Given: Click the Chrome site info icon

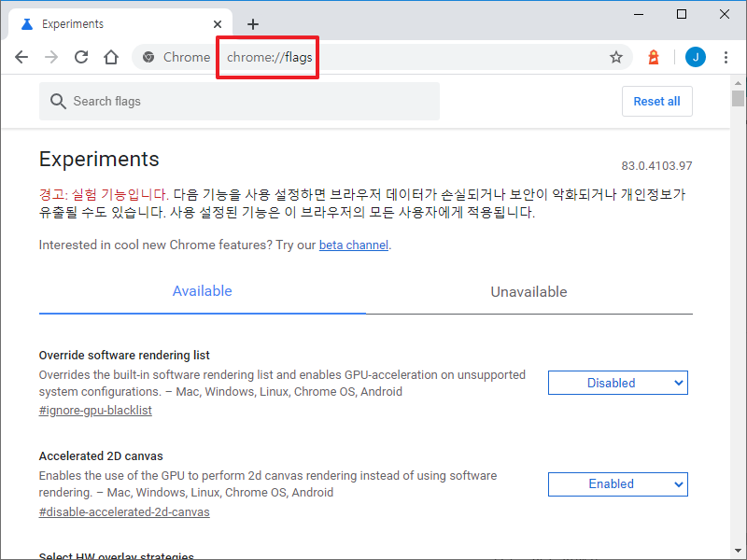Looking at the screenshot, I should pyautogui.click(x=148, y=57).
